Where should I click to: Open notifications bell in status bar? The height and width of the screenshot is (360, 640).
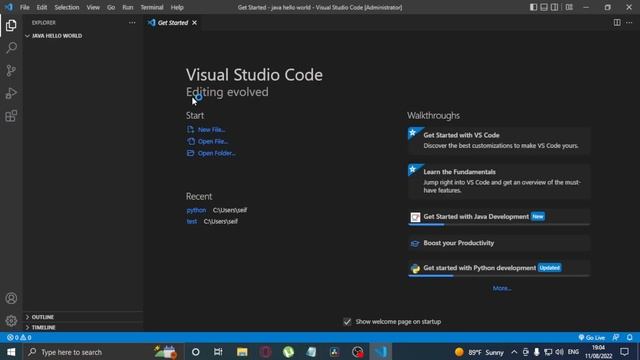tap(630, 338)
